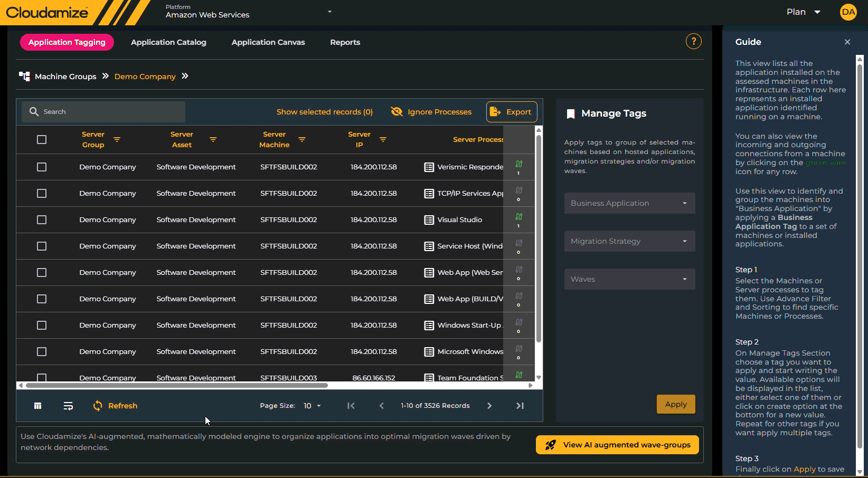
Task: Click the connections icon for Verismic Responder row
Action: 519,164
